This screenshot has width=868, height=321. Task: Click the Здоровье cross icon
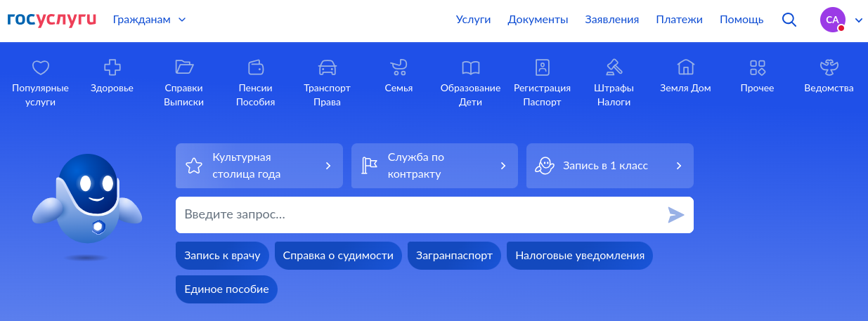pos(112,67)
